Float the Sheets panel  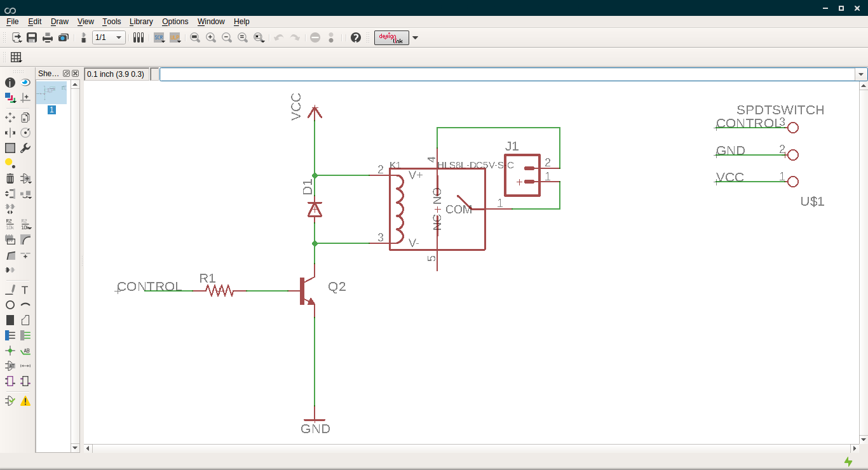66,74
